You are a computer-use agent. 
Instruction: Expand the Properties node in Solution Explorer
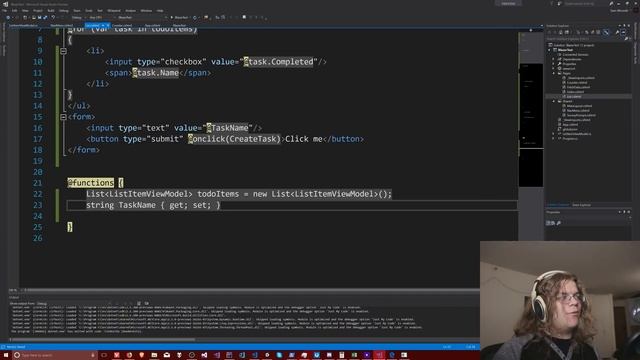553,64
